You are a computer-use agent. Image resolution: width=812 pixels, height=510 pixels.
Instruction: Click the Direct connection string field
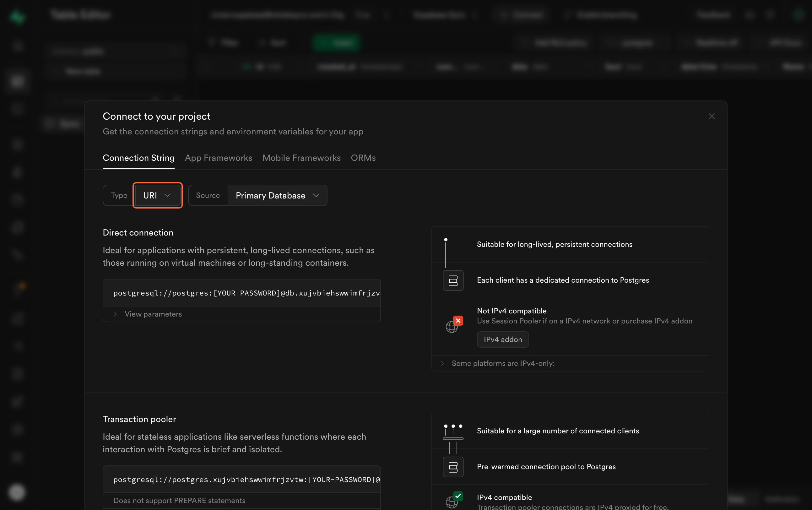[x=246, y=293]
